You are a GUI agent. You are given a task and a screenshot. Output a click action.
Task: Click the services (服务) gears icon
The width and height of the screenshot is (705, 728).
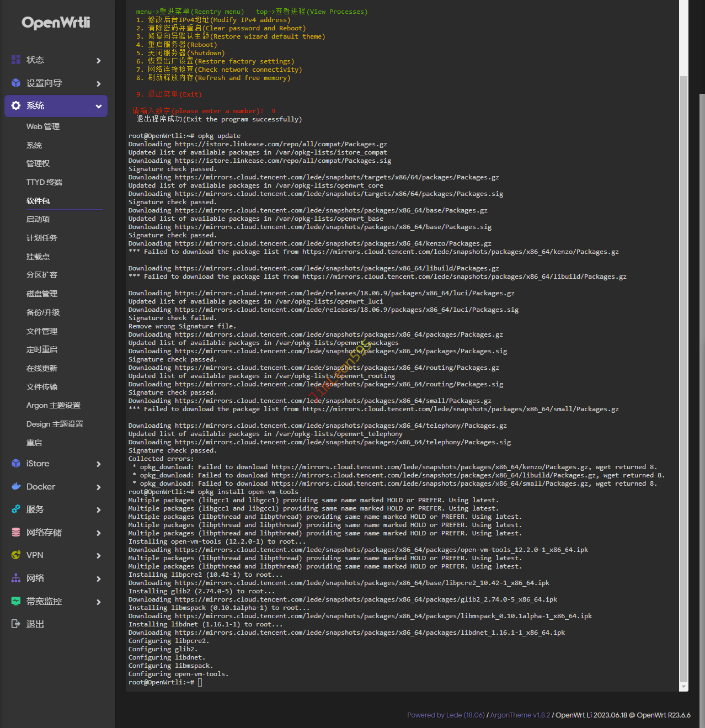point(16,509)
